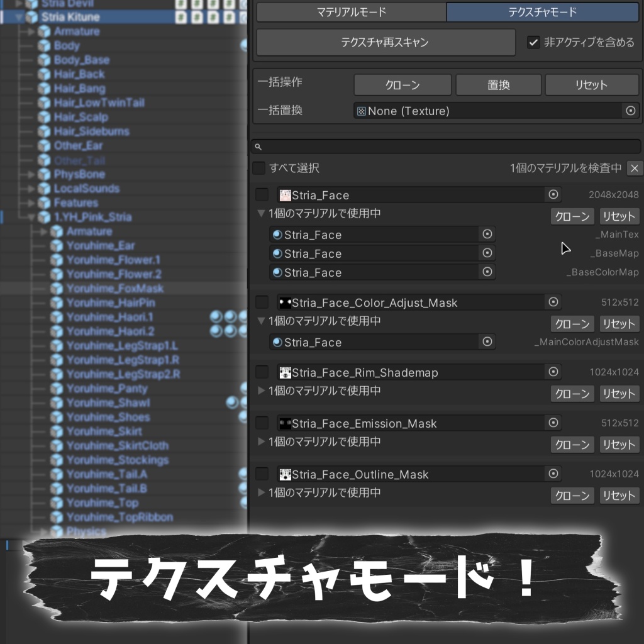Image resolution: width=644 pixels, height=644 pixels.
Task: Collapse the usage list under Stria_Face
Action: coord(261,214)
